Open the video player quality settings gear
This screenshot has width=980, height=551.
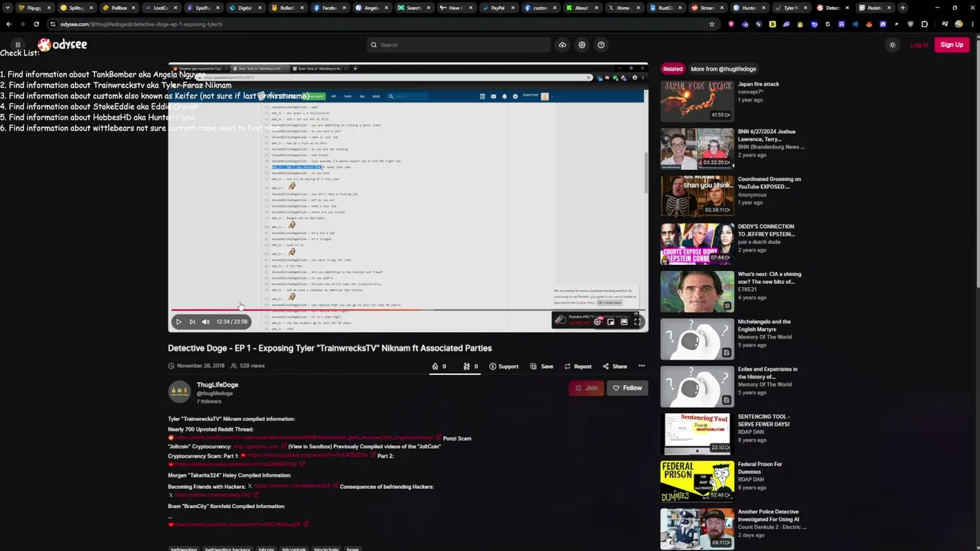click(597, 321)
